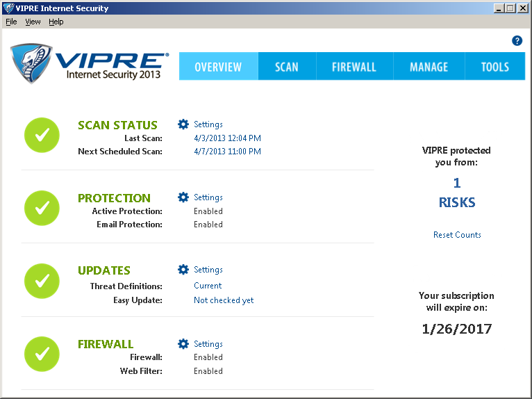532x399 pixels.
Task: Click the Updates settings gear icon
Action: (183, 270)
